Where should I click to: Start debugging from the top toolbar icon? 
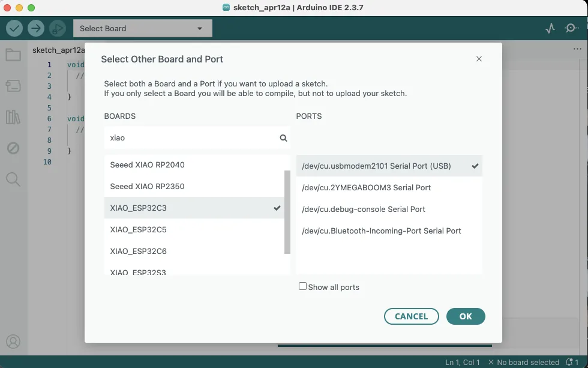coord(58,28)
